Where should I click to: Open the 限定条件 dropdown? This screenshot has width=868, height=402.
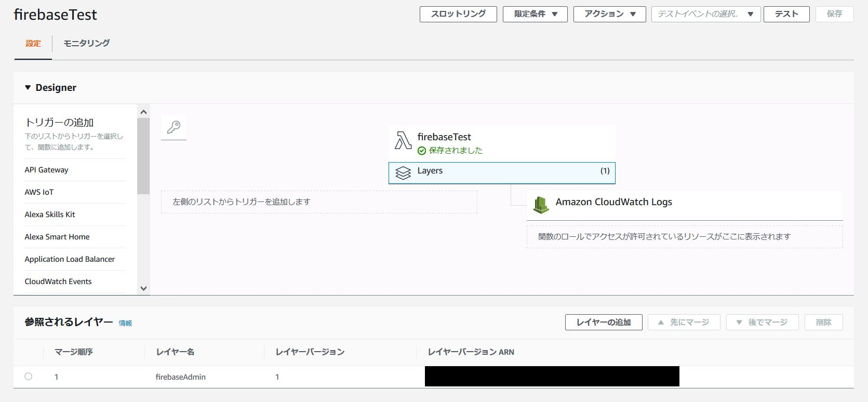pyautogui.click(x=535, y=14)
